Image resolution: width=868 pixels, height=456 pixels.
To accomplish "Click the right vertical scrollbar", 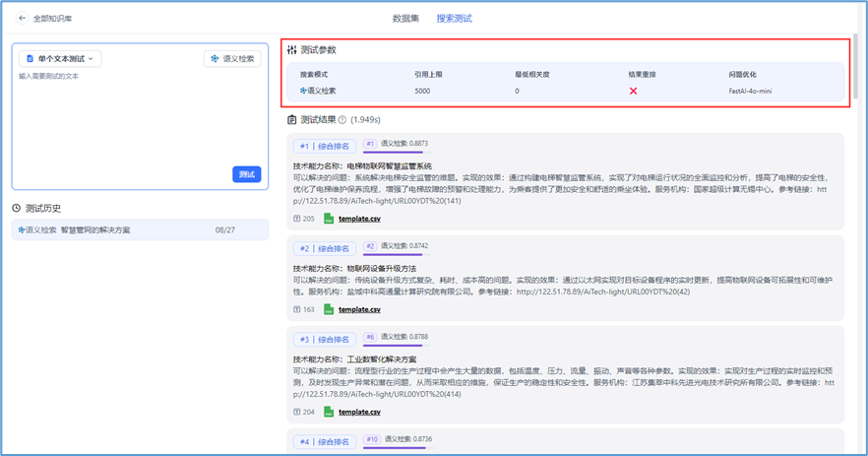I will (856, 65).
